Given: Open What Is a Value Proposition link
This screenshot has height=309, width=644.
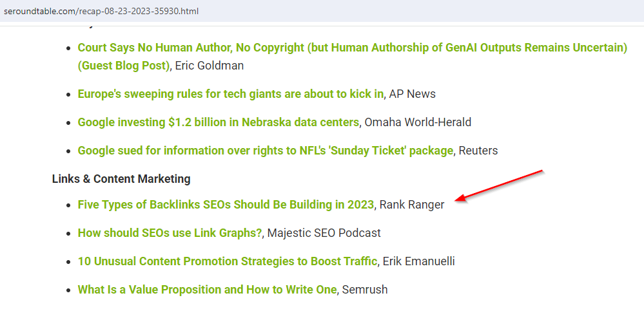Looking at the screenshot, I should point(207,290).
